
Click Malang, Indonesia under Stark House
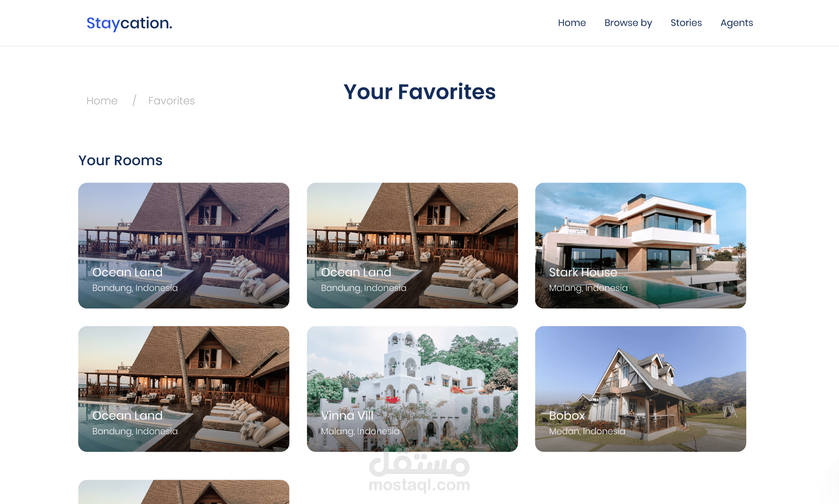coord(588,288)
